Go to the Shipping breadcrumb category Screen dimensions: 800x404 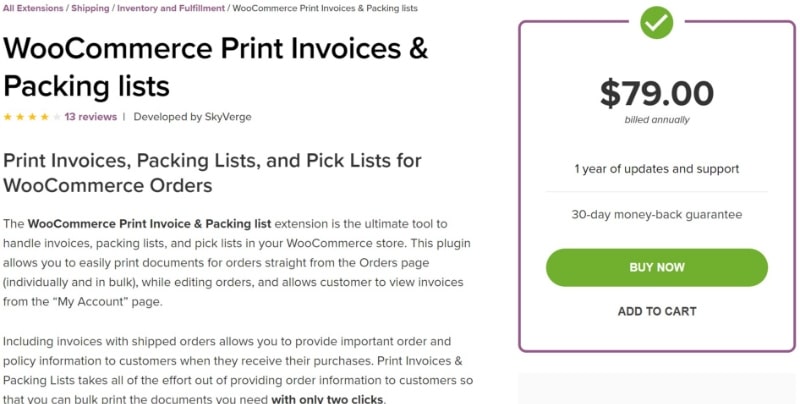tap(91, 8)
